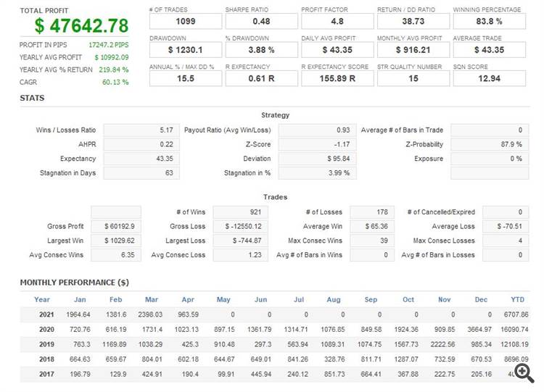
Task: Click the Mar column header
Action: [x=152, y=299]
